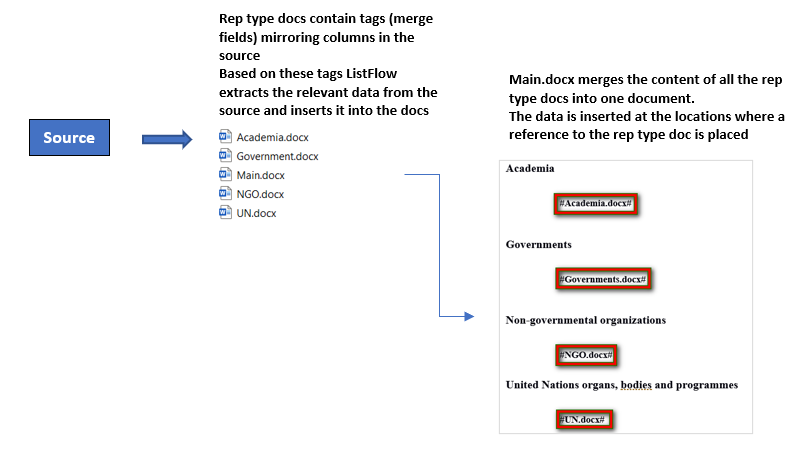The width and height of the screenshot is (808, 450).
Task: Click the #UN.docx# reference tag
Action: point(584,419)
